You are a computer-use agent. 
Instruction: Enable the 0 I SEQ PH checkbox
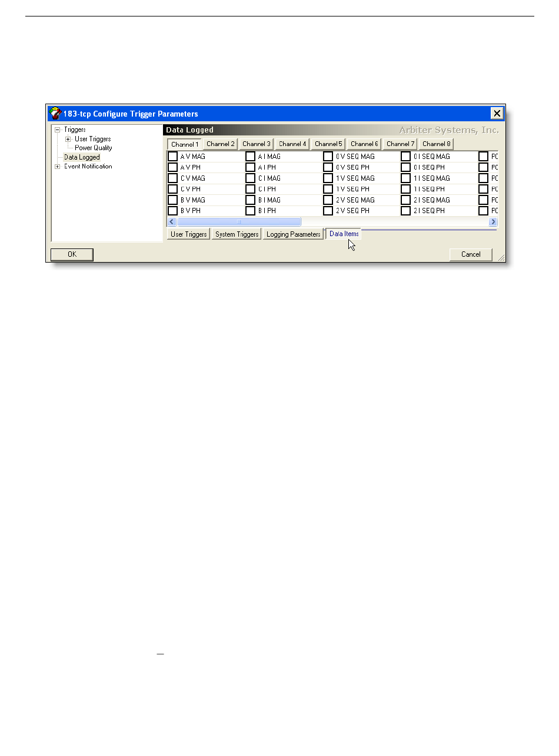(x=406, y=167)
